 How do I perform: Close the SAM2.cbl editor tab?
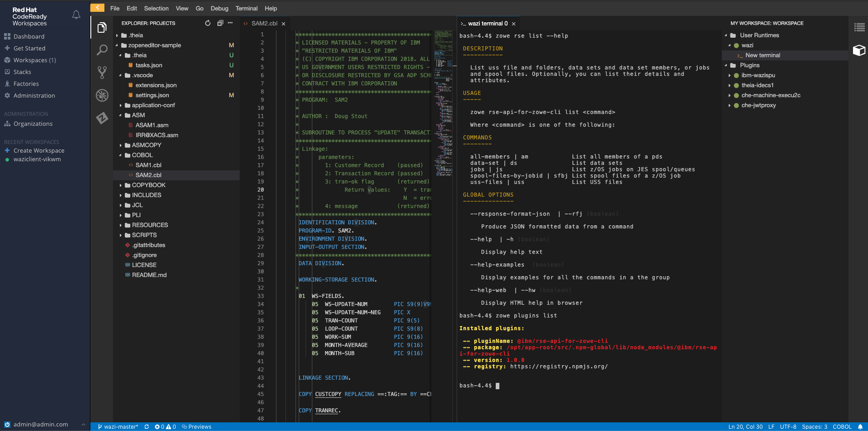[283, 24]
